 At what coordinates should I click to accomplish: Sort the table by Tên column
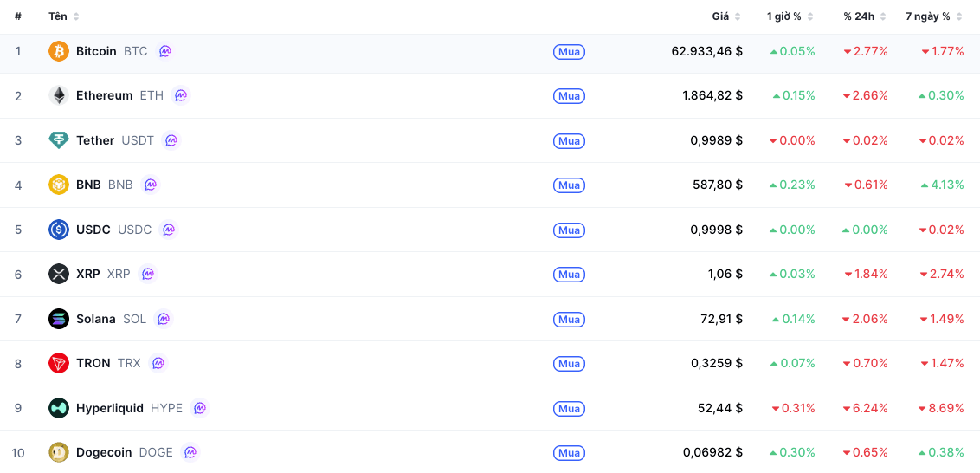[x=64, y=16]
